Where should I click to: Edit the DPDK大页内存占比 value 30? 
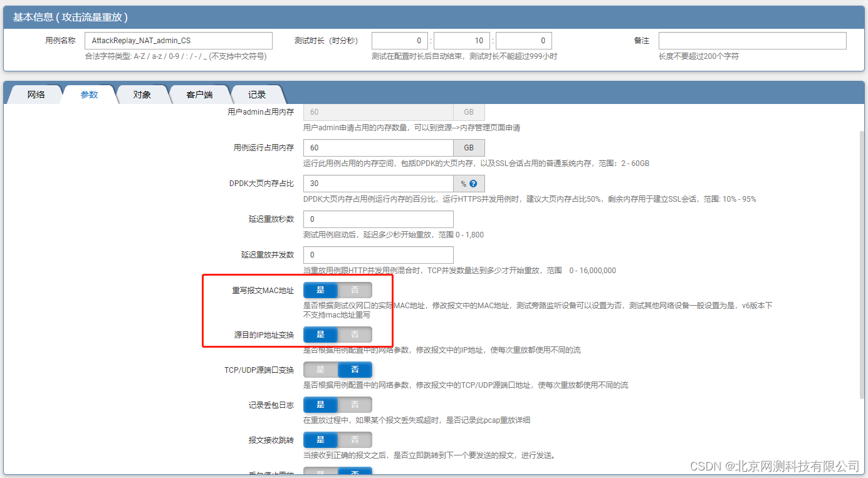click(x=379, y=184)
